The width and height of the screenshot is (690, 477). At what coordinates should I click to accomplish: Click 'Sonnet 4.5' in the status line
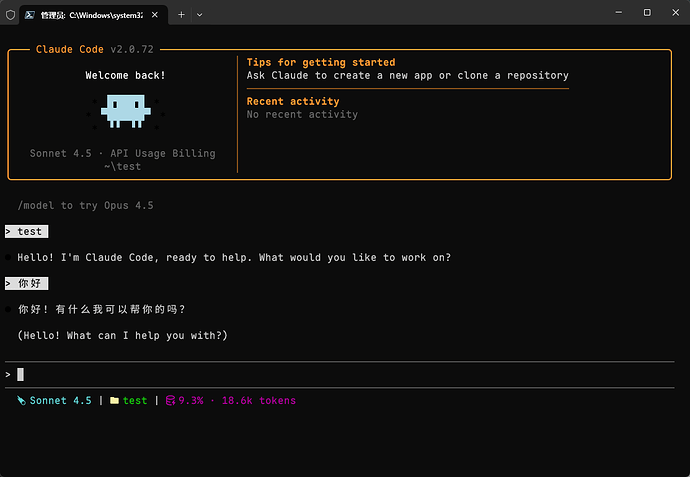click(x=61, y=400)
